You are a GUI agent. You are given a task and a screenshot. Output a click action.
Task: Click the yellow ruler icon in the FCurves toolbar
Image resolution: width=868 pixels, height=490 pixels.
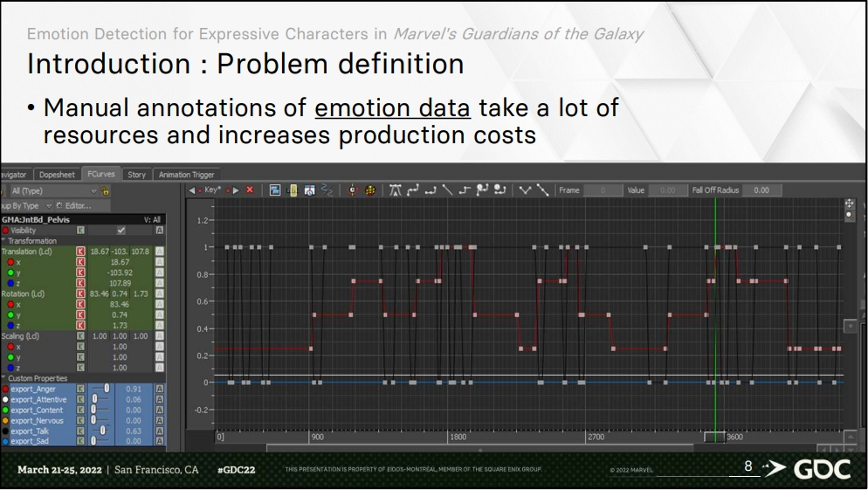coord(293,190)
